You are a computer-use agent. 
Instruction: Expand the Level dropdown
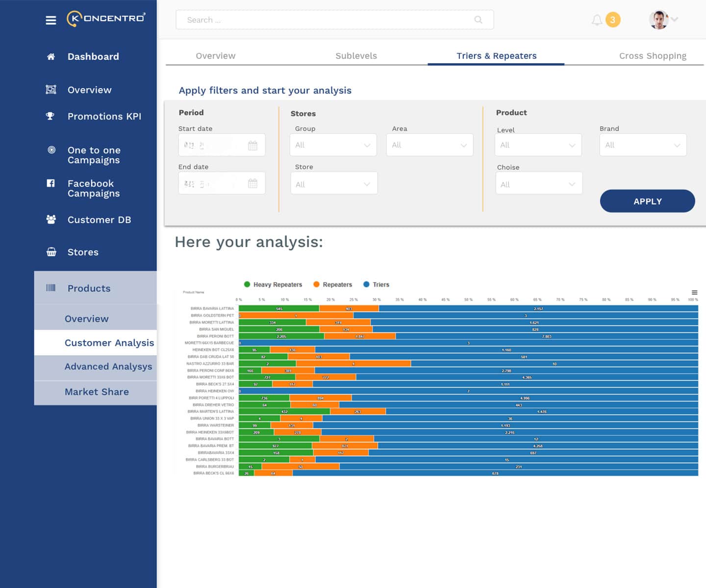(x=538, y=145)
